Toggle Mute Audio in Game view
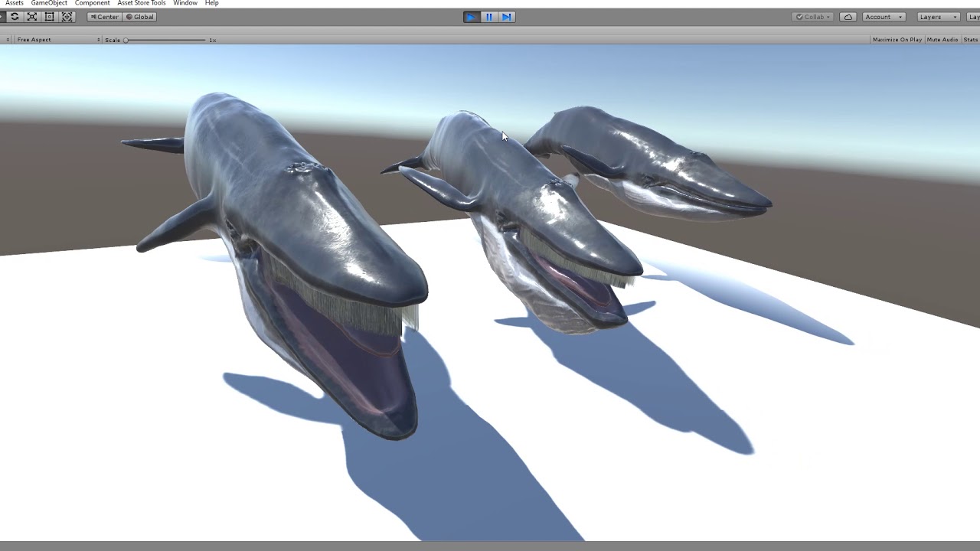The image size is (980, 551). click(942, 40)
